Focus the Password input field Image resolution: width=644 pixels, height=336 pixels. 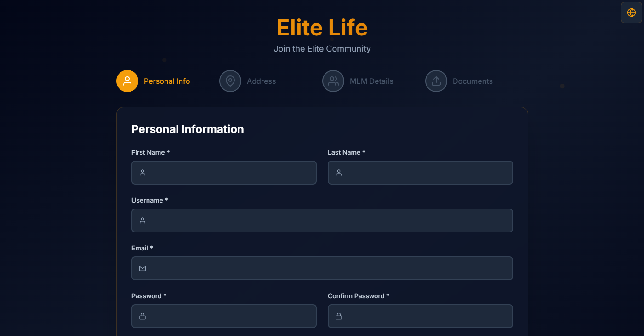(224, 316)
